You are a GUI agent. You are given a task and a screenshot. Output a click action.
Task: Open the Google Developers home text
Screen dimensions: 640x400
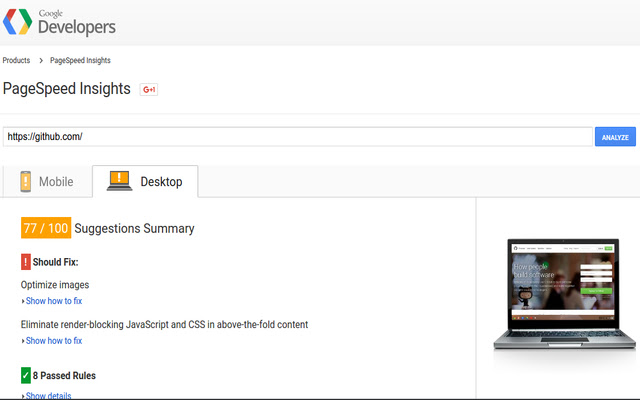coord(77,23)
